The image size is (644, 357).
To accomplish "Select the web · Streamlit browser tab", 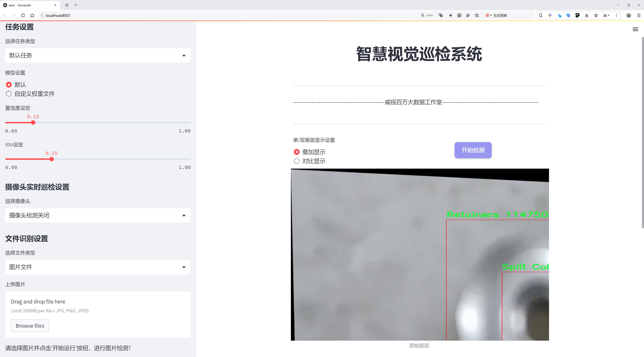I will (30, 5).
